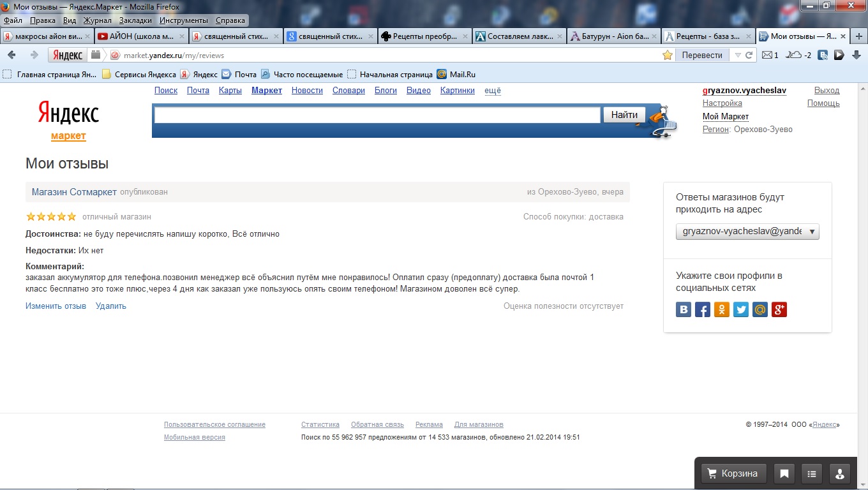This screenshot has width=868, height=490.
Task: Click the 'Изменить отзыв' link
Action: 56,306
